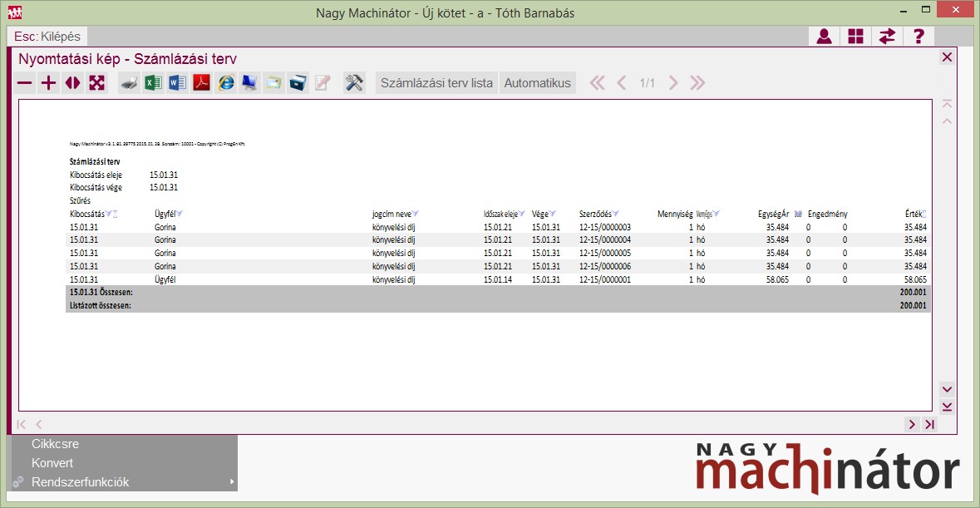Open the help question mark icon

tap(918, 37)
